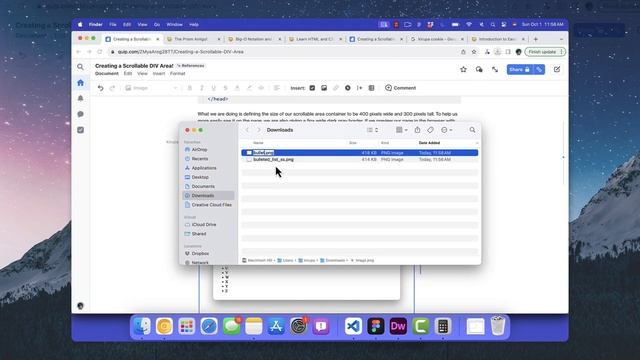Select bulleted_list_ss.png file row
This screenshot has width=640, height=360.
[x=360, y=160]
